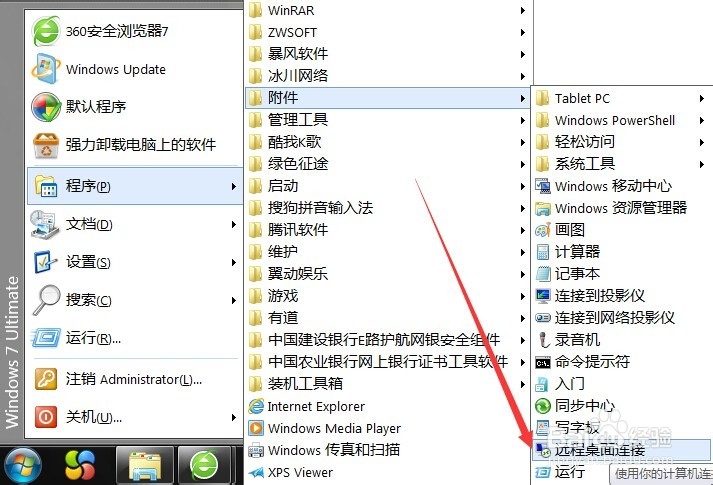The height and width of the screenshot is (485, 713).
Task: Open the 轻松访问 folder
Action: pyautogui.click(x=620, y=142)
